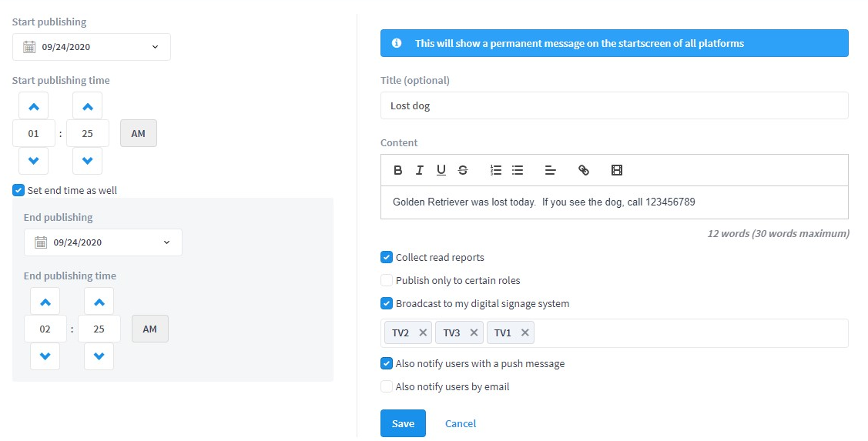Decrease the end publishing minutes
The height and width of the screenshot is (441, 868).
click(99, 356)
